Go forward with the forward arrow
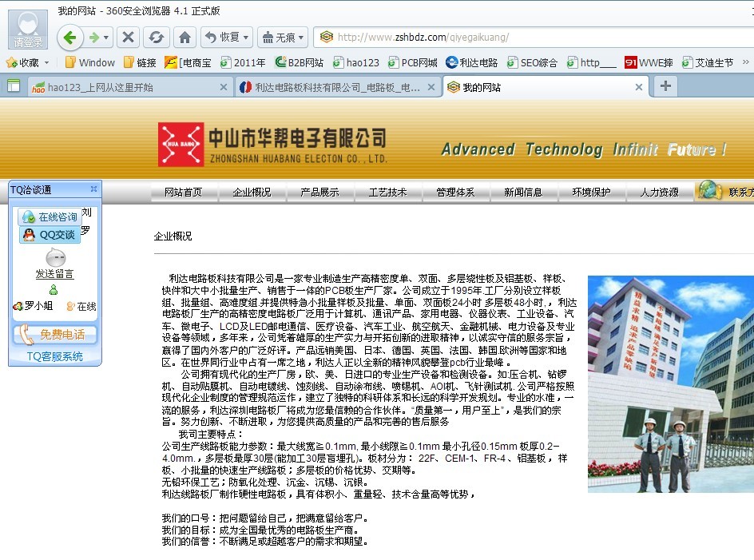 click(x=94, y=37)
